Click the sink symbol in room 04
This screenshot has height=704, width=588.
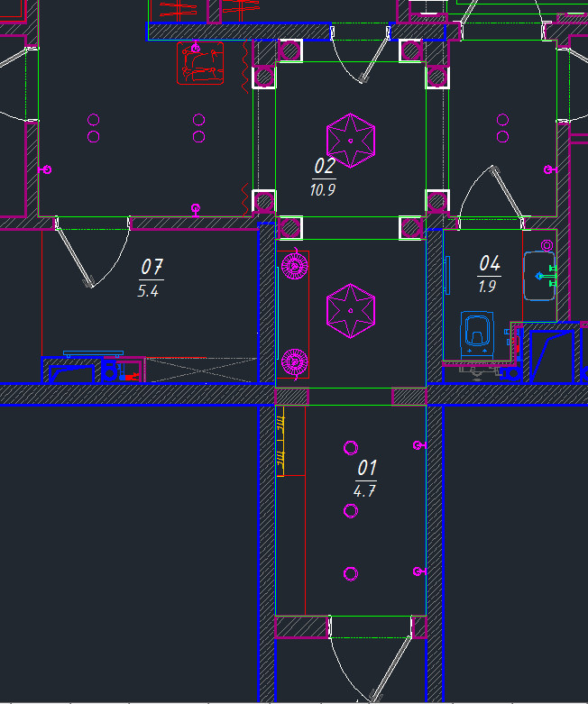click(x=540, y=276)
